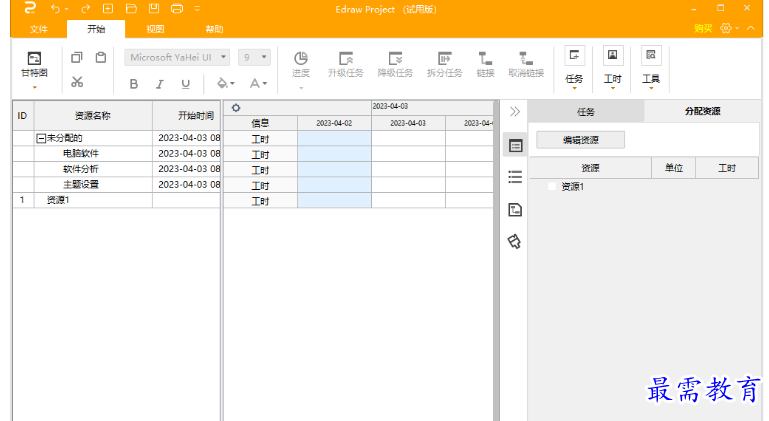
Task: Click the 开始时间 column header
Action: (x=187, y=116)
